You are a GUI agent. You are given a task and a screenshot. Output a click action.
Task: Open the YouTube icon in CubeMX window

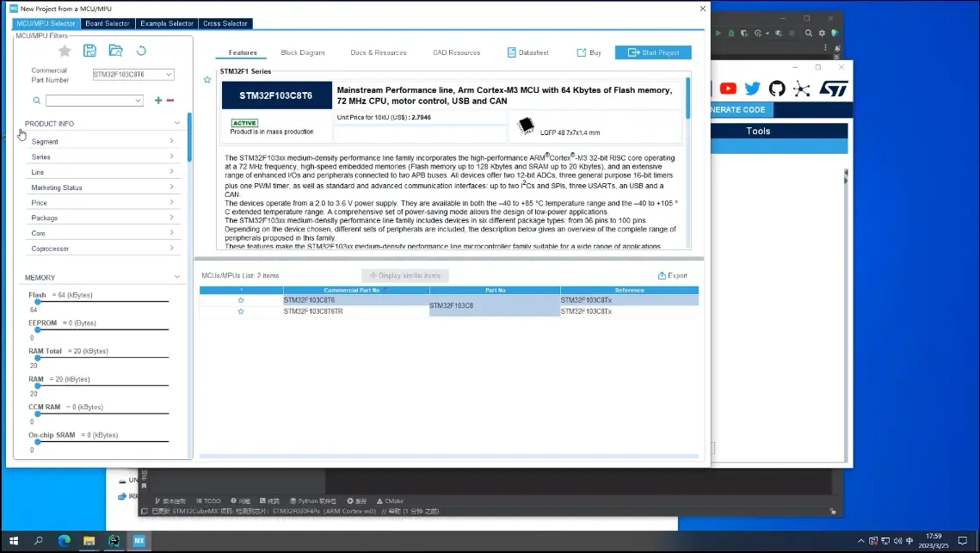pos(728,89)
